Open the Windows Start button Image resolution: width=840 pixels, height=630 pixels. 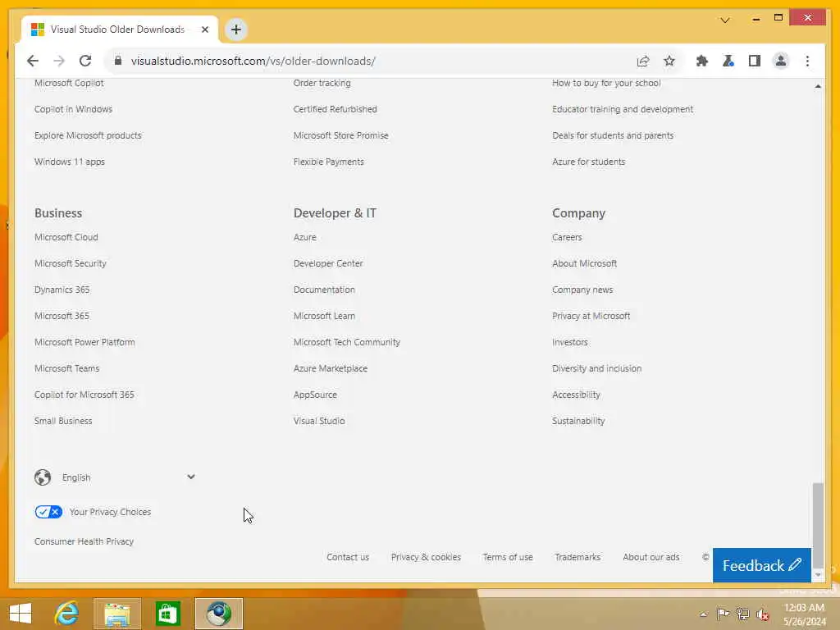pos(21,614)
